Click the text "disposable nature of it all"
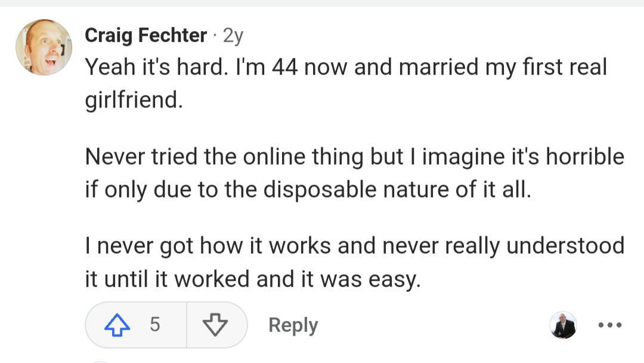 (x=397, y=189)
